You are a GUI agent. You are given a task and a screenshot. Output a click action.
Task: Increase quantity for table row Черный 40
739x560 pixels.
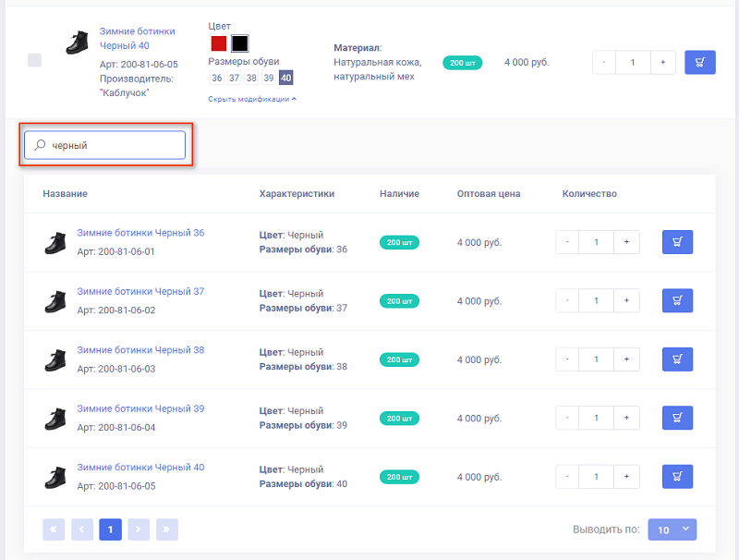pyautogui.click(x=626, y=476)
